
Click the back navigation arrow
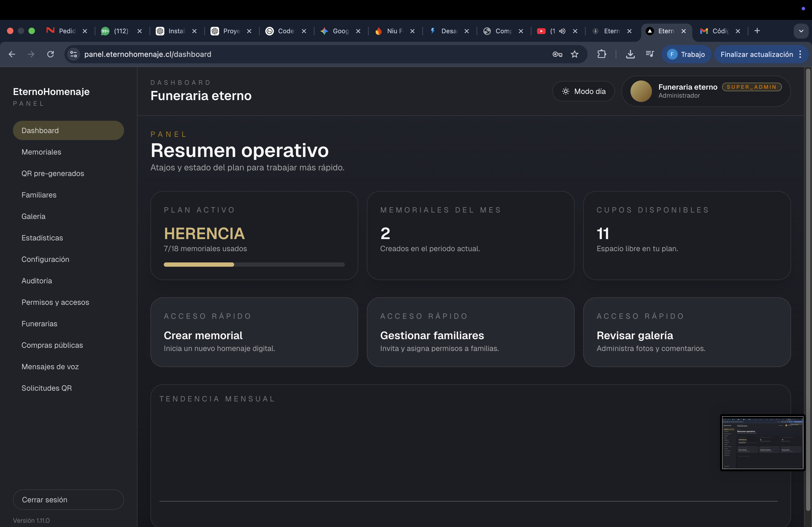click(12, 54)
